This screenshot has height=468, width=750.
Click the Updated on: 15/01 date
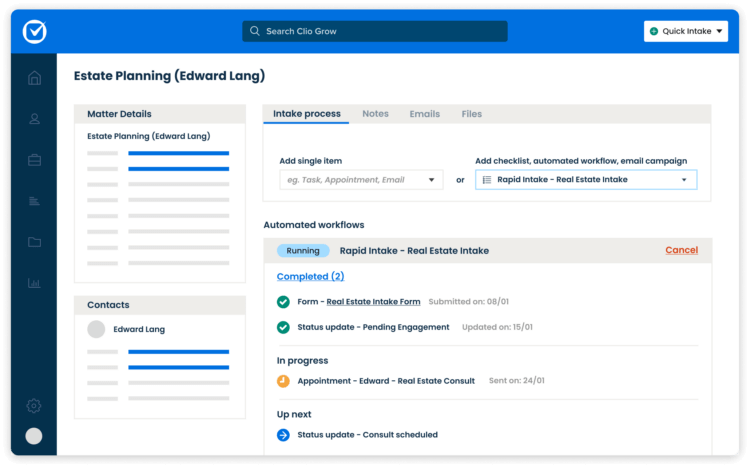click(x=497, y=327)
